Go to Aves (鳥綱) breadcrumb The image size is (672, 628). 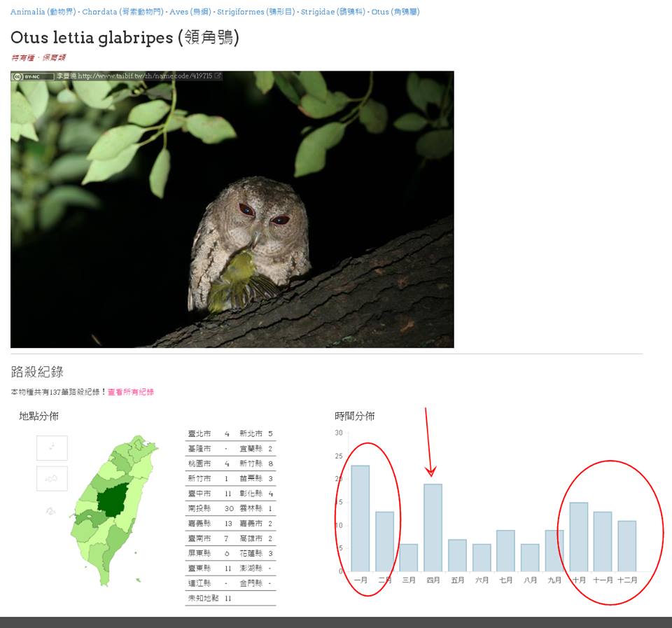(x=190, y=12)
